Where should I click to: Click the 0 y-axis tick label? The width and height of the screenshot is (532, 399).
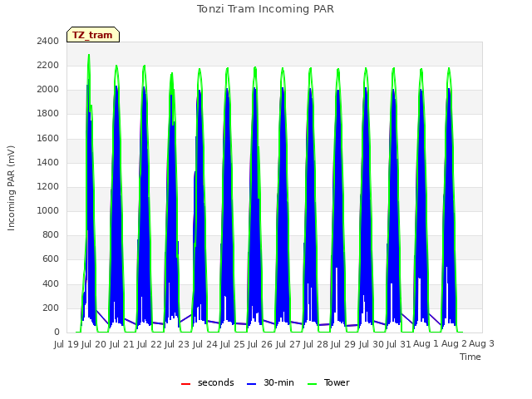(x=57, y=332)
